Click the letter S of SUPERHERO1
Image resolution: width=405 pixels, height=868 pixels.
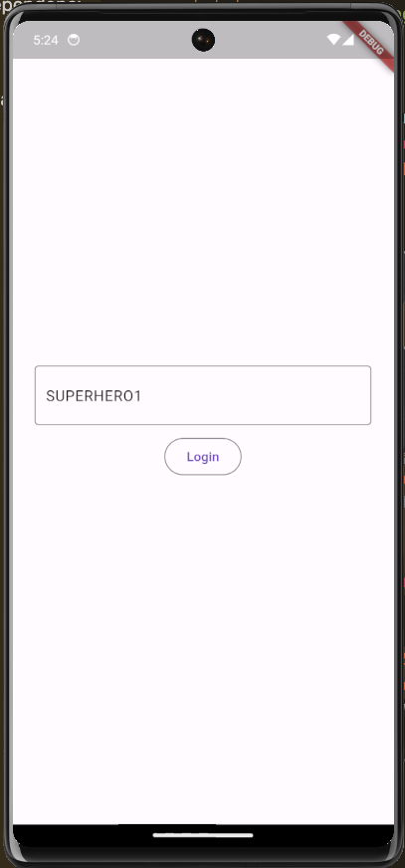click(x=50, y=396)
